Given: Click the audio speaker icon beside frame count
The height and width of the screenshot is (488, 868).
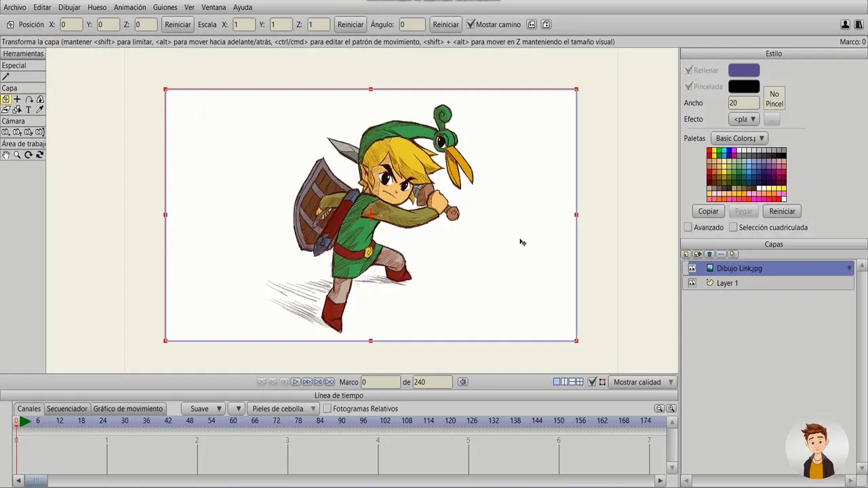Looking at the screenshot, I should (x=462, y=382).
